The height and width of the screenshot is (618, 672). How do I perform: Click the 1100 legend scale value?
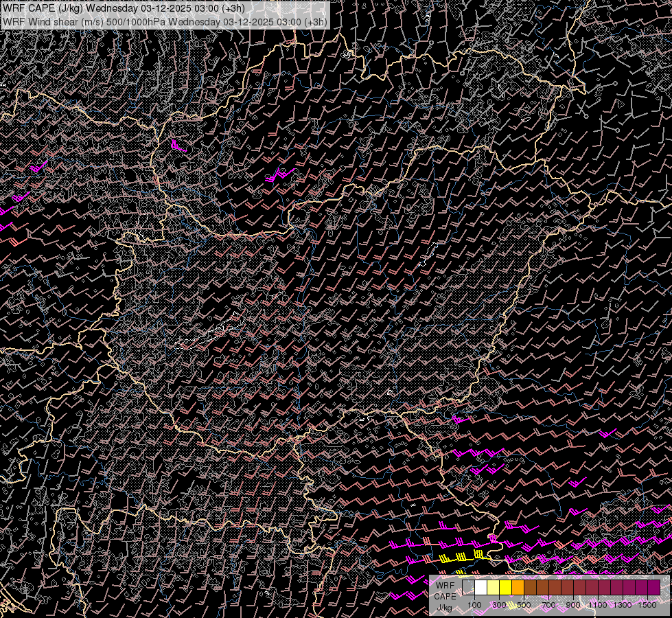[598, 606]
